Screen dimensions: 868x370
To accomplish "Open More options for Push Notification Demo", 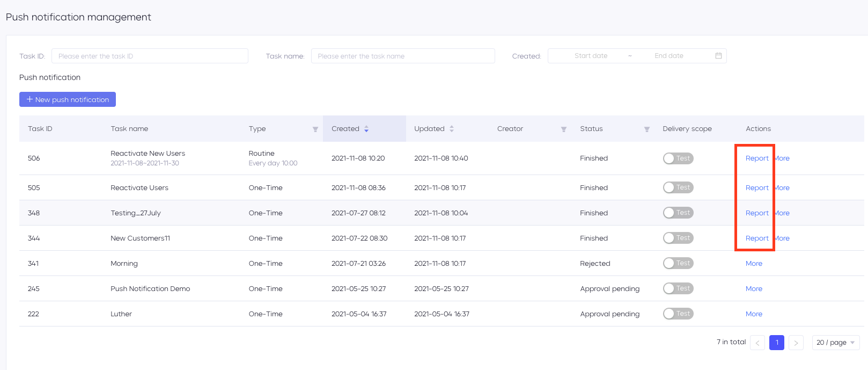I will pos(754,289).
